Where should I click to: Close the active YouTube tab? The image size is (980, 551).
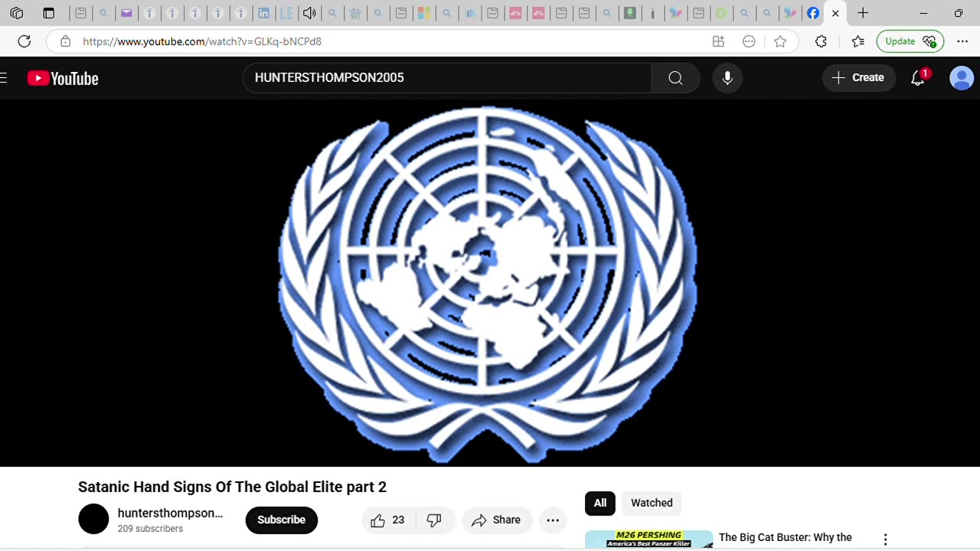(835, 13)
